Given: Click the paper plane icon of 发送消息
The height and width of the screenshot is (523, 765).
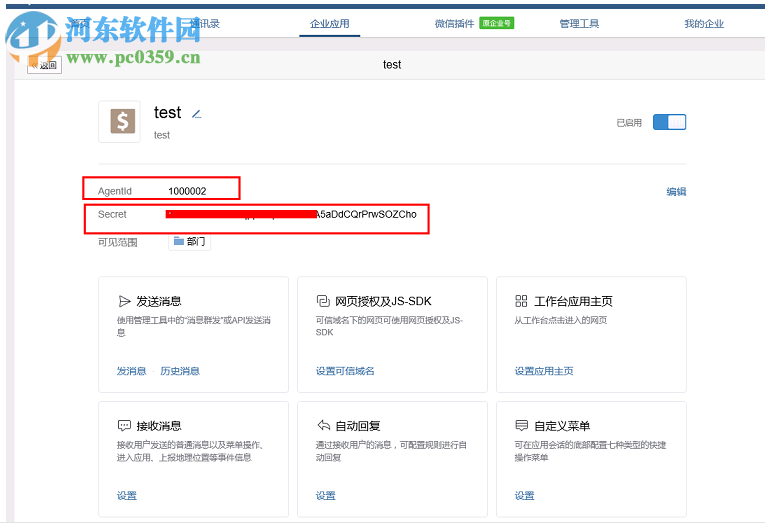Looking at the screenshot, I should pyautogui.click(x=124, y=302).
